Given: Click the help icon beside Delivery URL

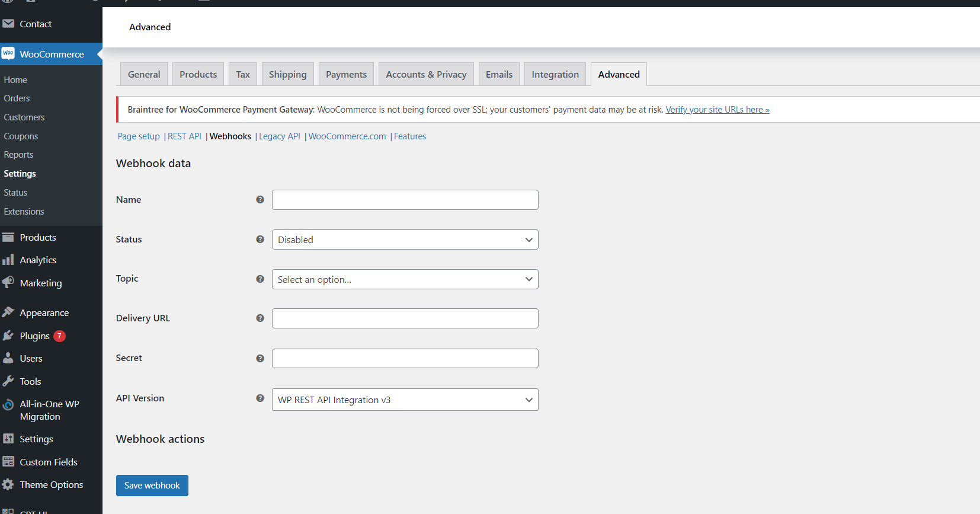Looking at the screenshot, I should pyautogui.click(x=260, y=318).
